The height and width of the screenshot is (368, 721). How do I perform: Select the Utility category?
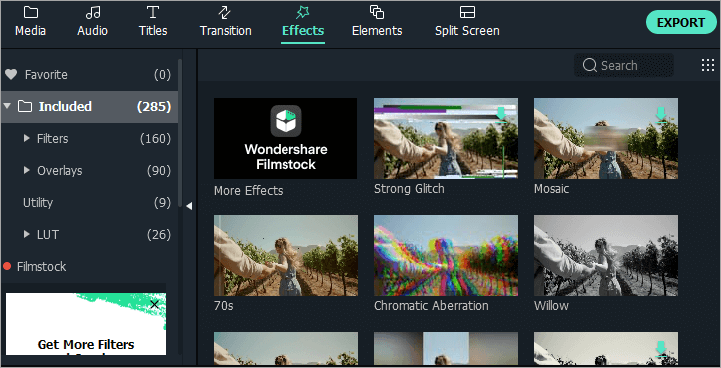(x=90, y=202)
